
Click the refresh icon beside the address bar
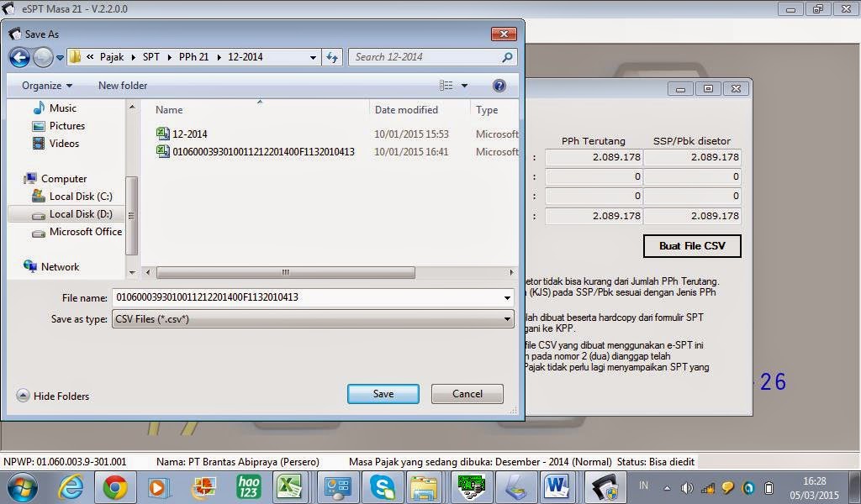[x=331, y=57]
